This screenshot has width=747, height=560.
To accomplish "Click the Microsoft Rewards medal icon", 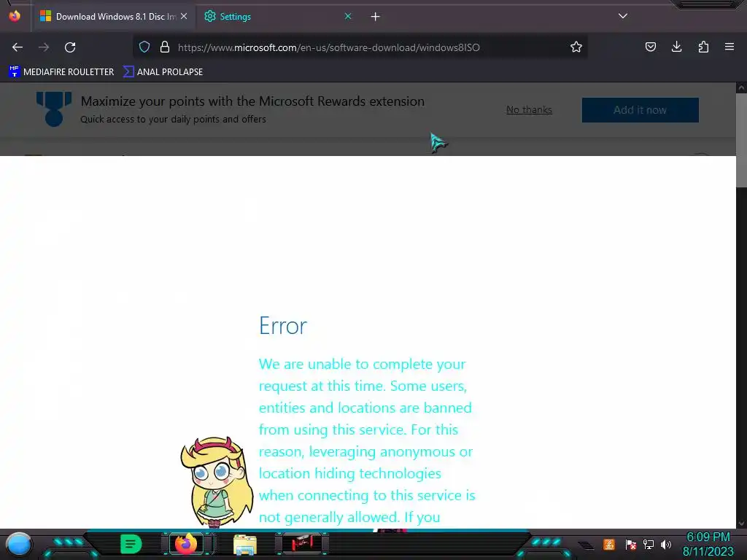I will click(x=54, y=109).
